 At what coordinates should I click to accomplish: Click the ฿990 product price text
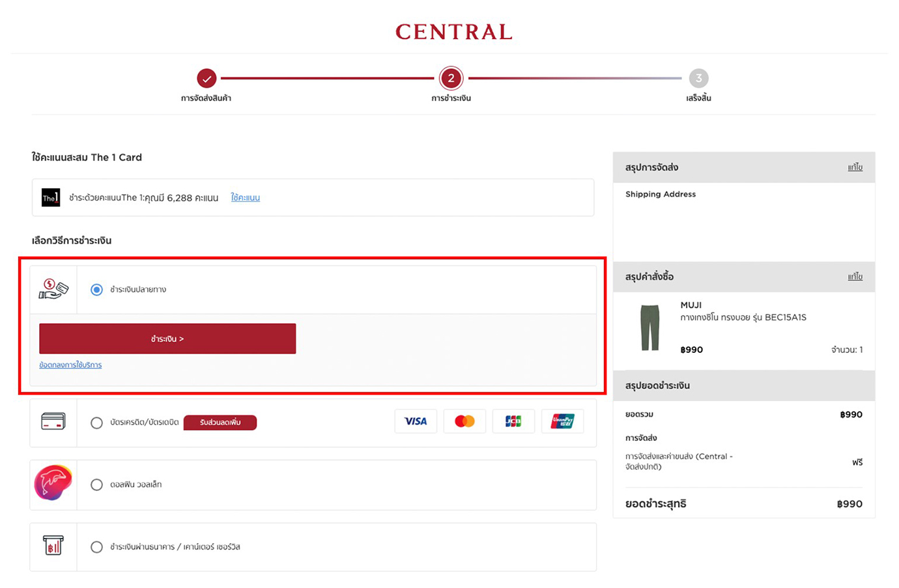click(691, 350)
